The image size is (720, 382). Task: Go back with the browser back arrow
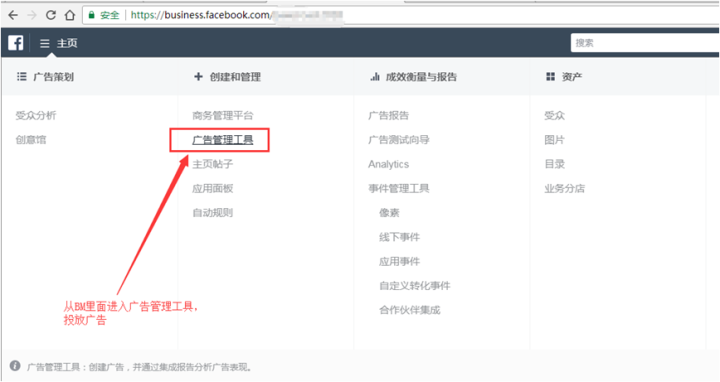[x=13, y=15]
